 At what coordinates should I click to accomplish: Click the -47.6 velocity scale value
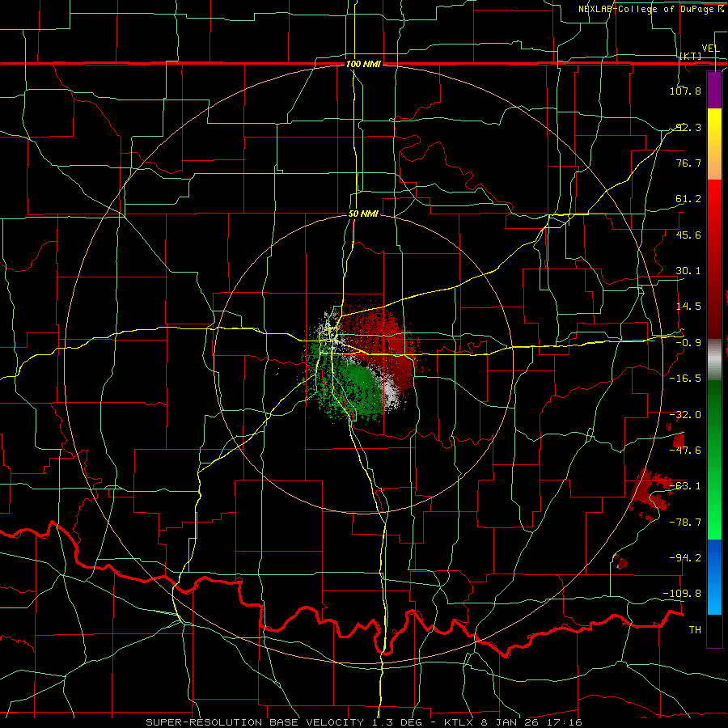685,451
